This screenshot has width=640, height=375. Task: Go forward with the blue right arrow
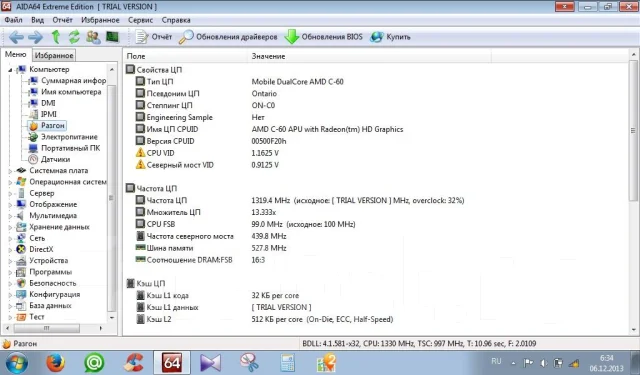pyautogui.click(x=35, y=37)
